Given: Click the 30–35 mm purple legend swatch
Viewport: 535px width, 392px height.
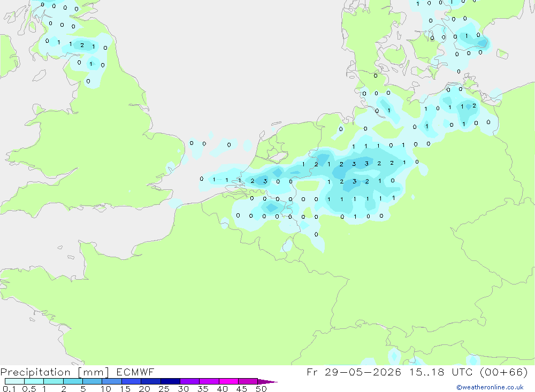Looking at the screenshot, I should click(x=190, y=381).
